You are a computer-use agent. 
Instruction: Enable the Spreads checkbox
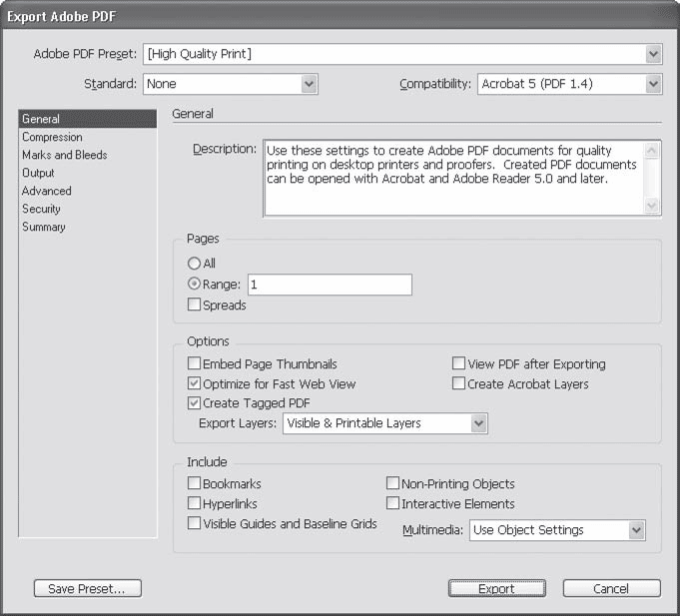click(x=195, y=306)
